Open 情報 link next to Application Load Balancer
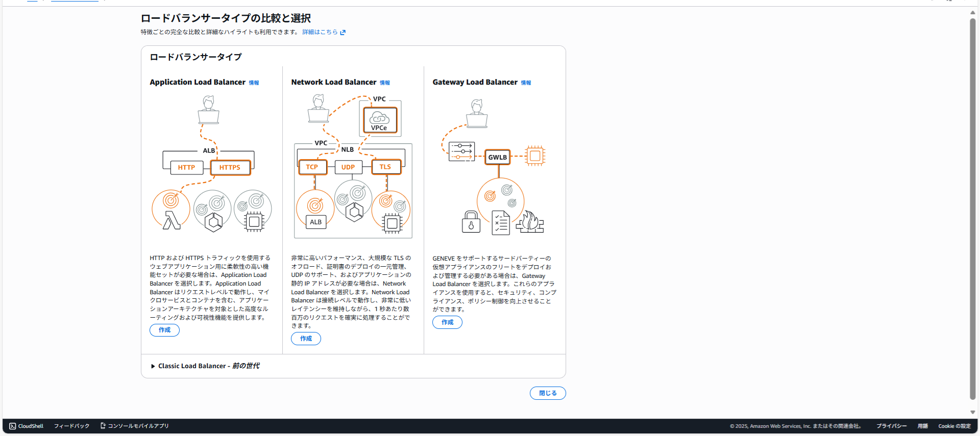Viewport: 980px width, 436px height. tap(254, 83)
